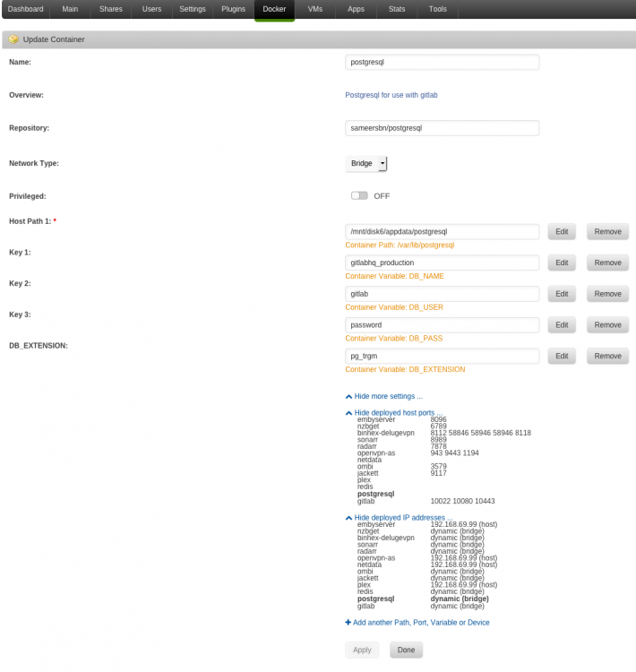Open the Shares tab
The width and height of the screenshot is (636, 672).
(111, 9)
